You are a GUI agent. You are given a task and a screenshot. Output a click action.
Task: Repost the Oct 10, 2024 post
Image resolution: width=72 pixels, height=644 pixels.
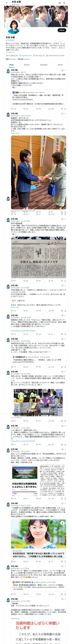pos(24,367)
